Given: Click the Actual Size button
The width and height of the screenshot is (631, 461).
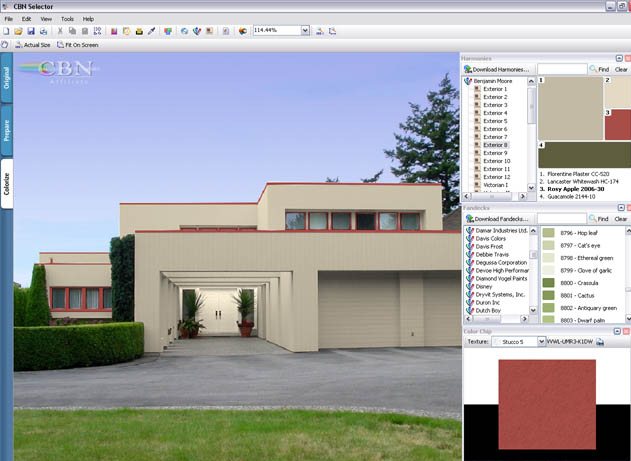Looking at the screenshot, I should click(33, 45).
